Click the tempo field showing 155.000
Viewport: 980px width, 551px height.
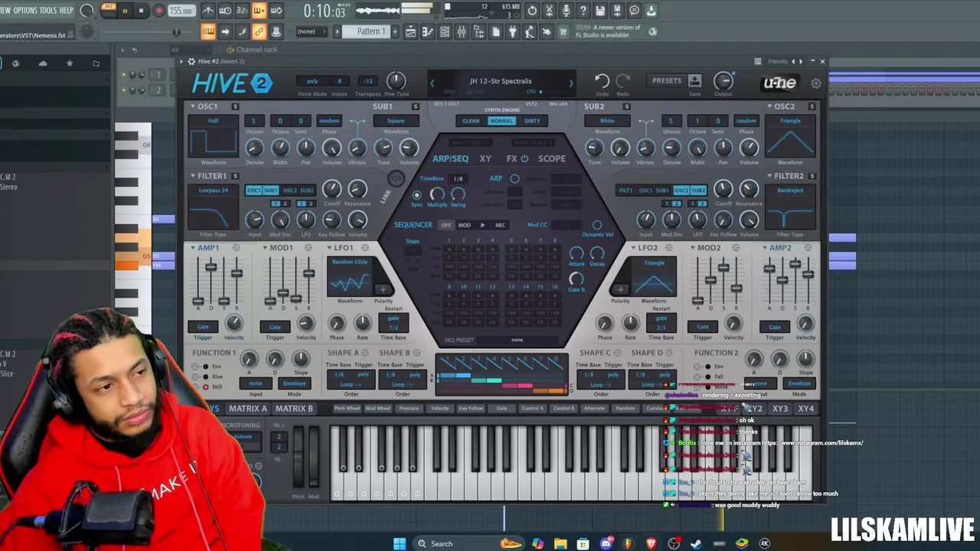coord(181,11)
